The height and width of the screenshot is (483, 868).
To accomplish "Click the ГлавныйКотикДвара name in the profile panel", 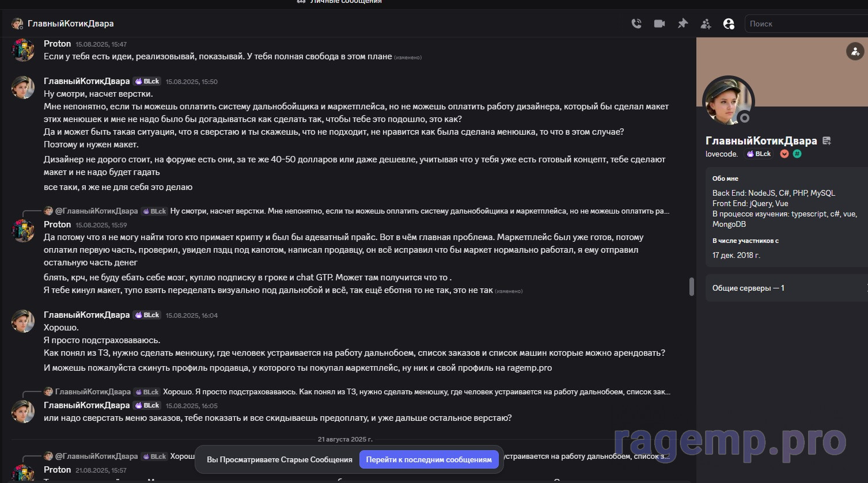I will click(x=761, y=140).
